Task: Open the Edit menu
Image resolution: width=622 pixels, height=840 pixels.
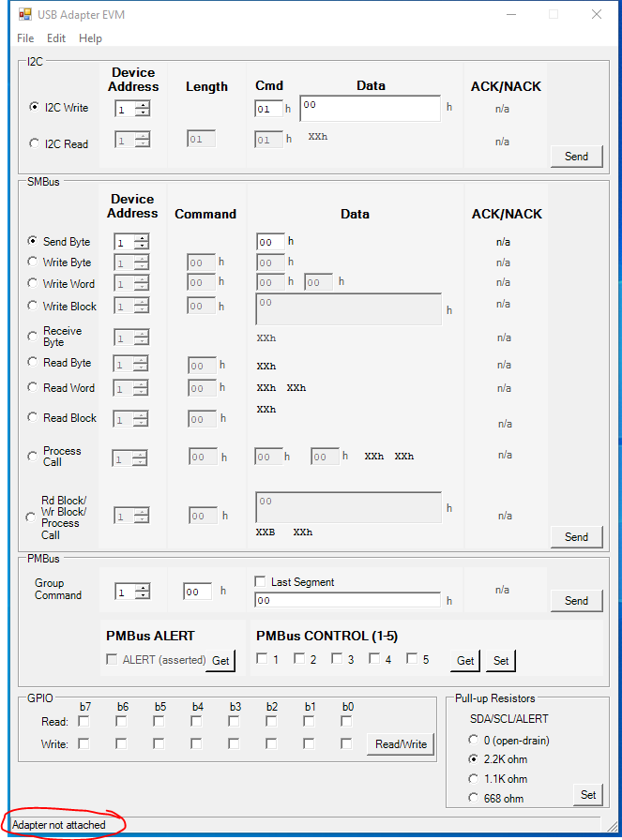Action: coord(55,38)
